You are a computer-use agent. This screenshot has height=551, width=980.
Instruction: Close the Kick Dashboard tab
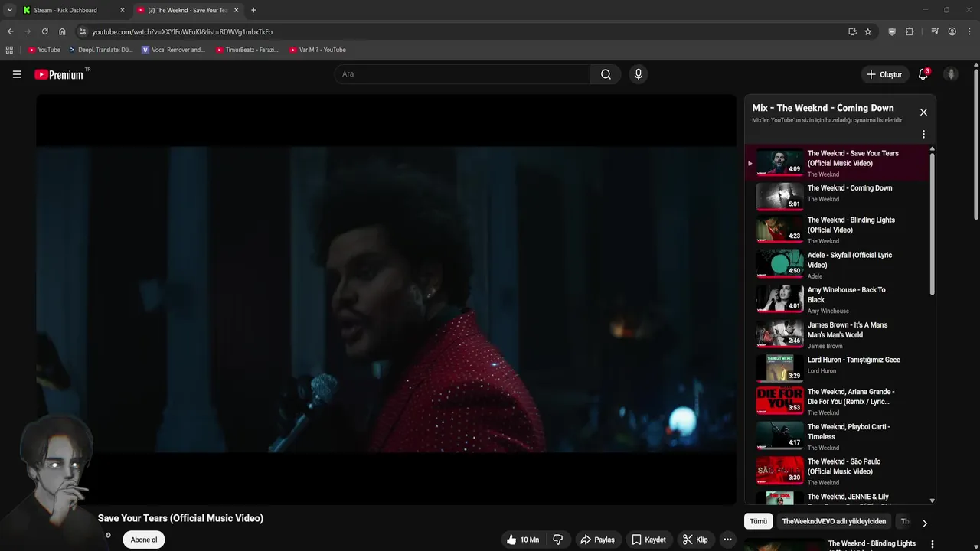(x=122, y=10)
